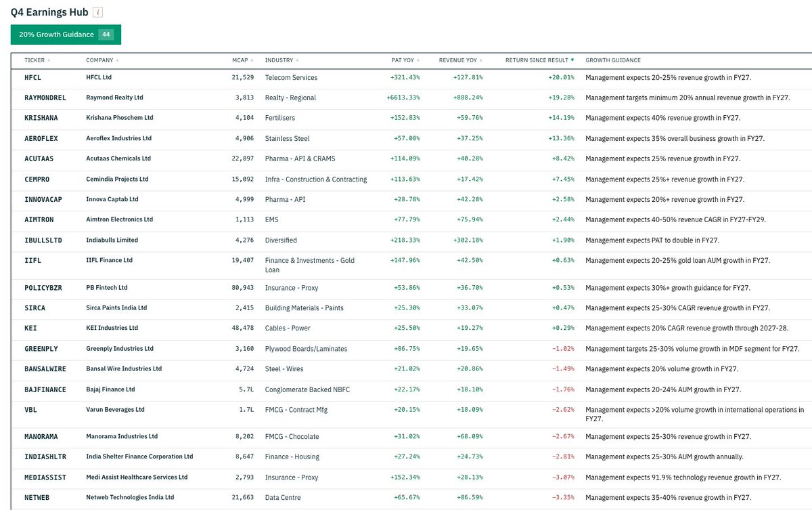Click industry cell Fertilisers

(280, 119)
